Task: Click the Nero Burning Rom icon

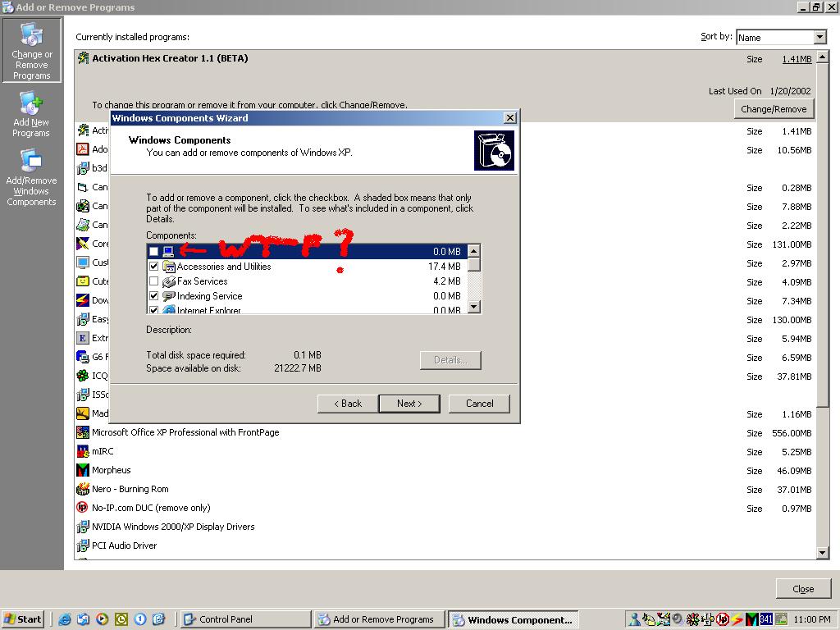Action: pyautogui.click(x=83, y=489)
